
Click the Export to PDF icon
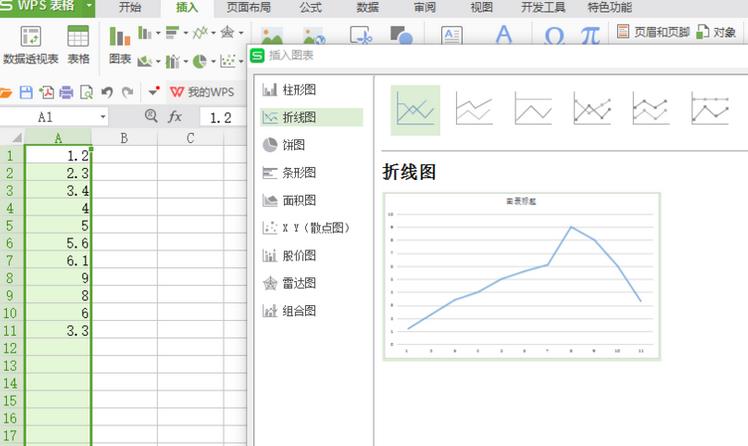pos(47,92)
